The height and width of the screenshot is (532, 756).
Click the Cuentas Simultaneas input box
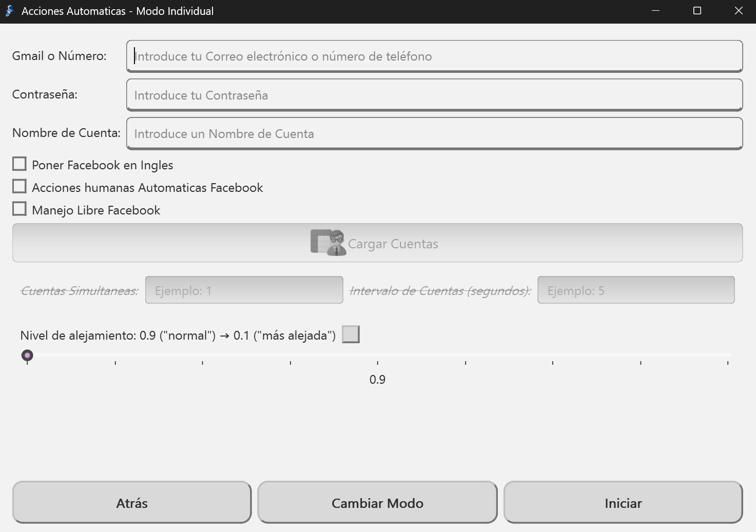[x=244, y=290]
